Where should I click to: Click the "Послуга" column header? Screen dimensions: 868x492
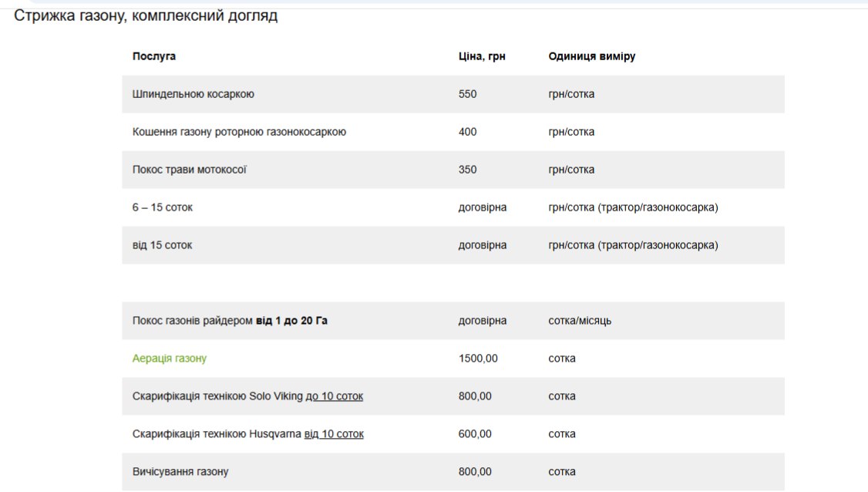pyautogui.click(x=154, y=56)
